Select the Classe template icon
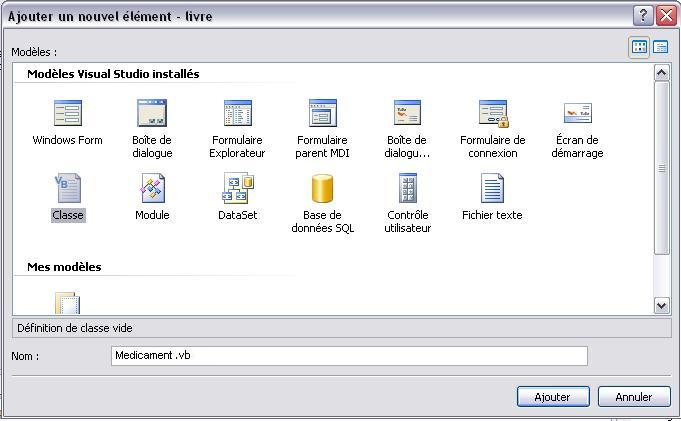This screenshot has height=421, width=681. coord(68,188)
